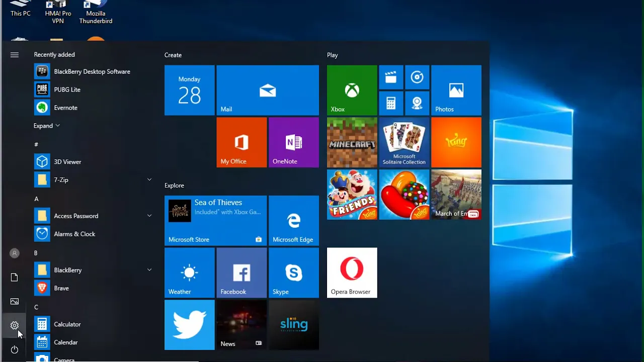Launch Brave browser

93,288
